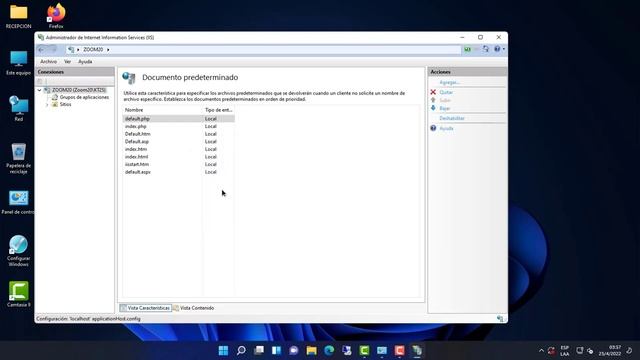
Task: Open Task View on the taskbar
Action: [x=259, y=350]
